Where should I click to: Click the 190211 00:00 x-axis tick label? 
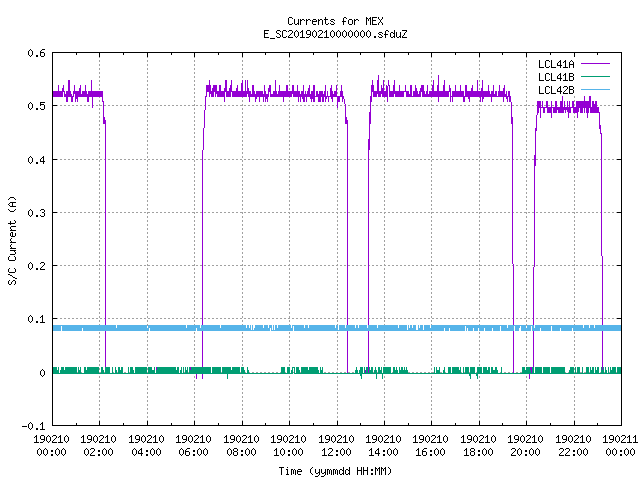[620, 446]
